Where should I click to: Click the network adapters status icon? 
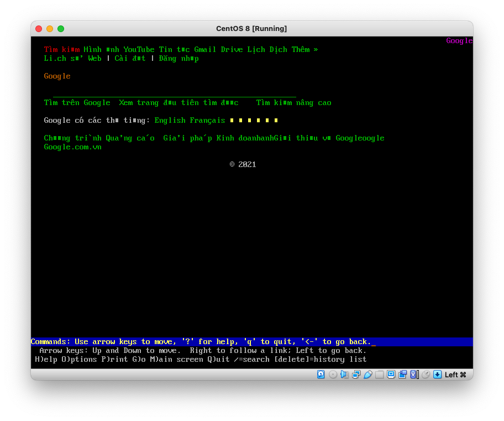356,375
